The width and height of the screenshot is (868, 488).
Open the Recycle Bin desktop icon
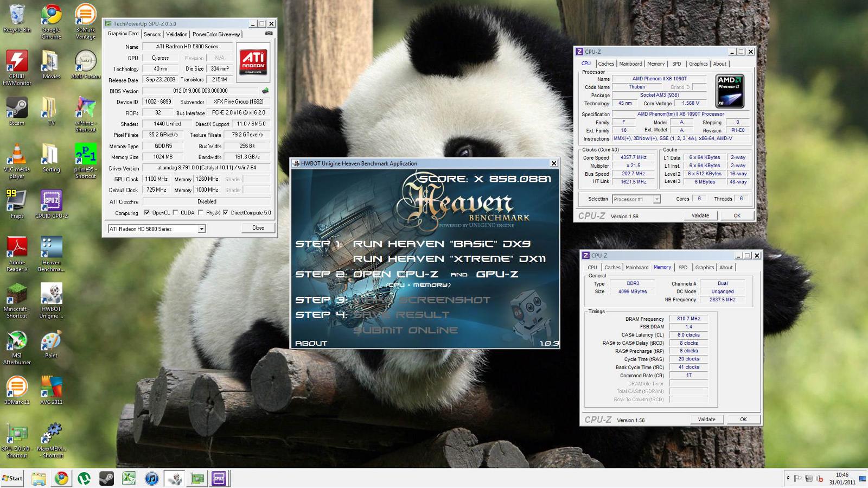(17, 18)
